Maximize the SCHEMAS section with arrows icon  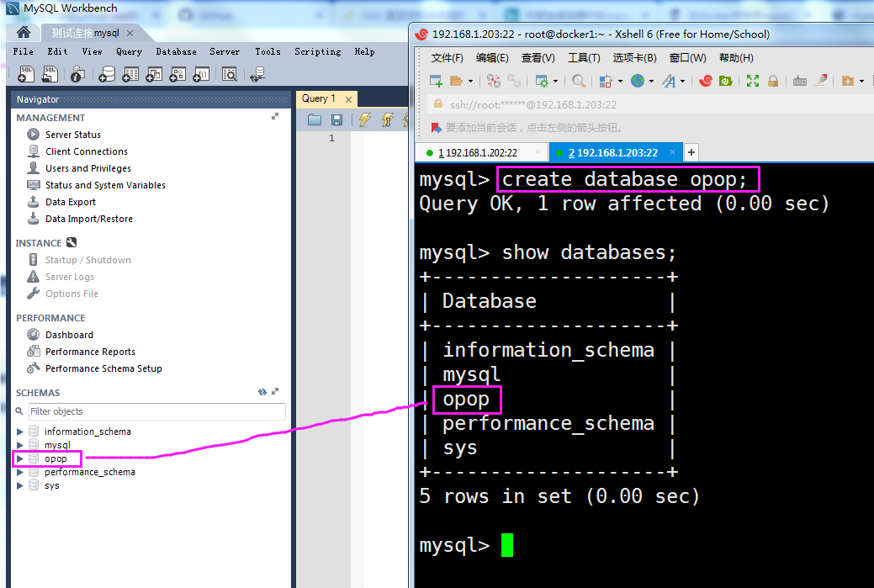click(x=275, y=392)
